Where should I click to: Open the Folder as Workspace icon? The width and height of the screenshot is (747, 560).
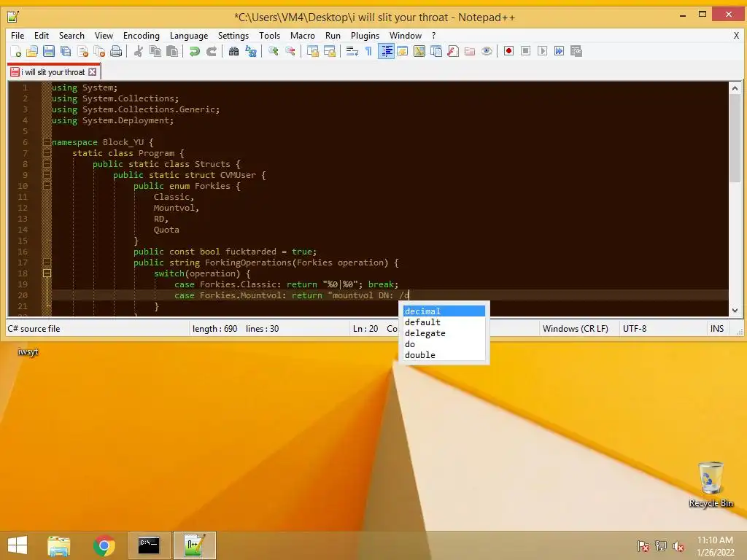point(470,51)
